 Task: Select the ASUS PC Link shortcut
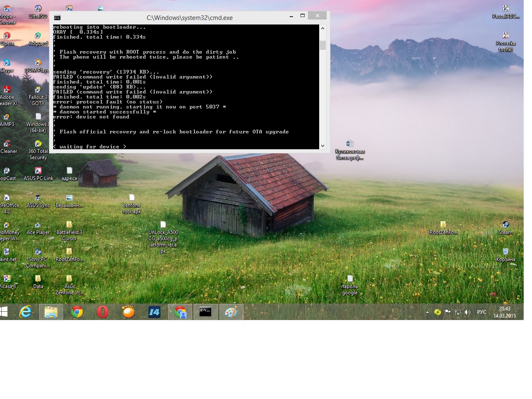coord(38,172)
